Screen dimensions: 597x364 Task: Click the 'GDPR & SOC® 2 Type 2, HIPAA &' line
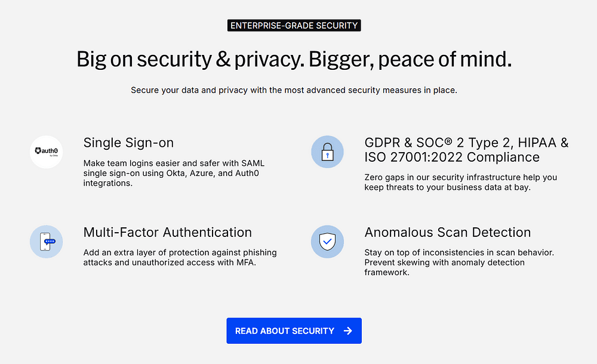(x=466, y=143)
